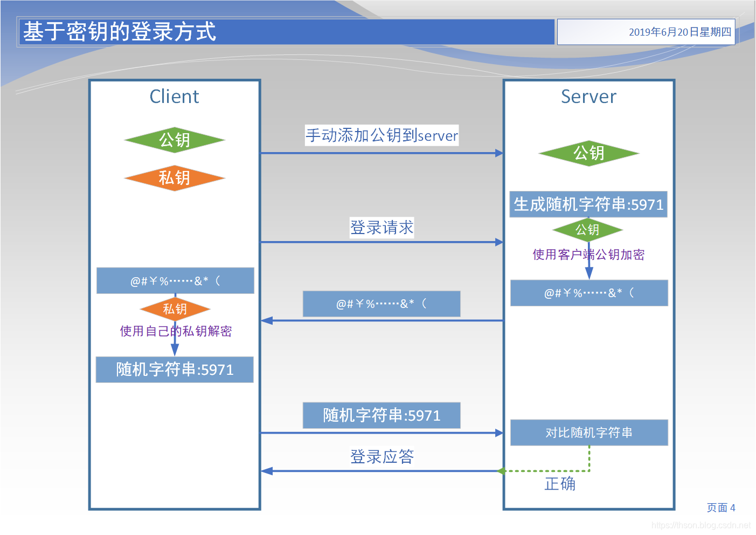
Task: Click the date text 2019年6月20日星期四
Action: 680,32
